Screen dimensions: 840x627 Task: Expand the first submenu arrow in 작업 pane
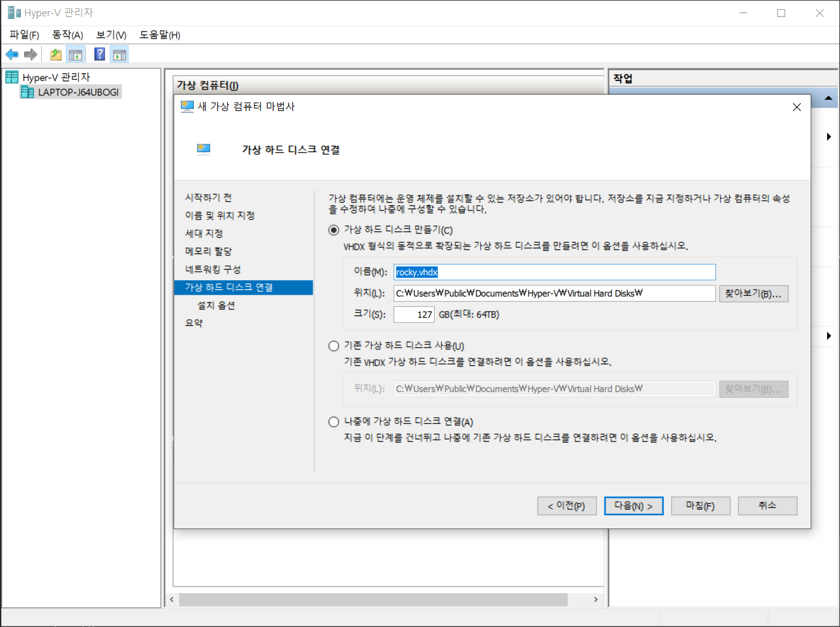(829, 137)
